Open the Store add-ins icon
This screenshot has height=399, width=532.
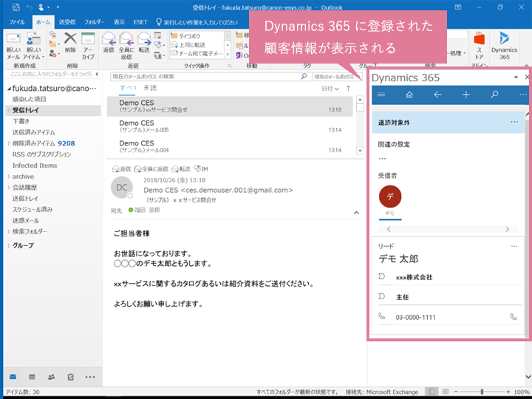(479, 46)
